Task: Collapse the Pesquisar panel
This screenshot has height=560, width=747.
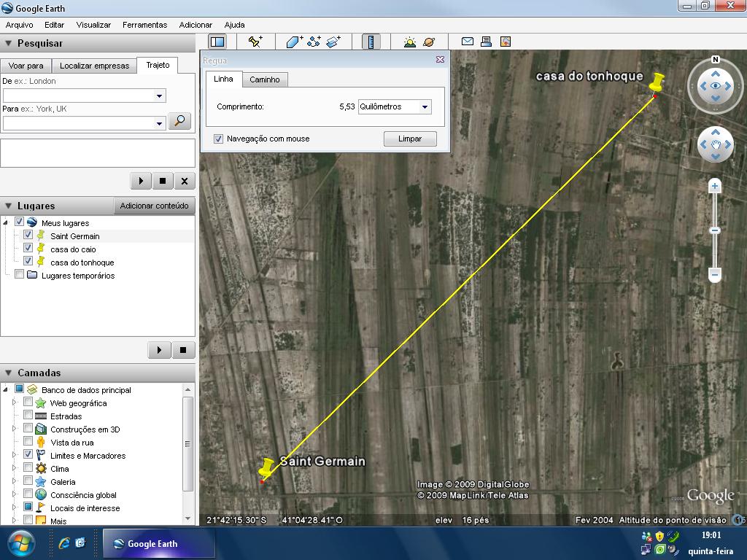Action: click(8, 43)
